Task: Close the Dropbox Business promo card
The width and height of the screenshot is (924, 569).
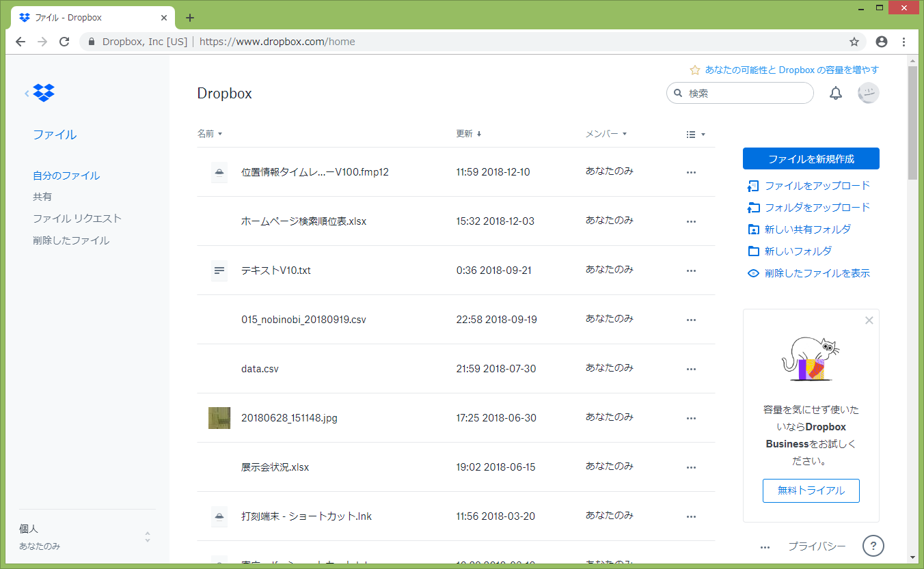Action: coord(869,320)
